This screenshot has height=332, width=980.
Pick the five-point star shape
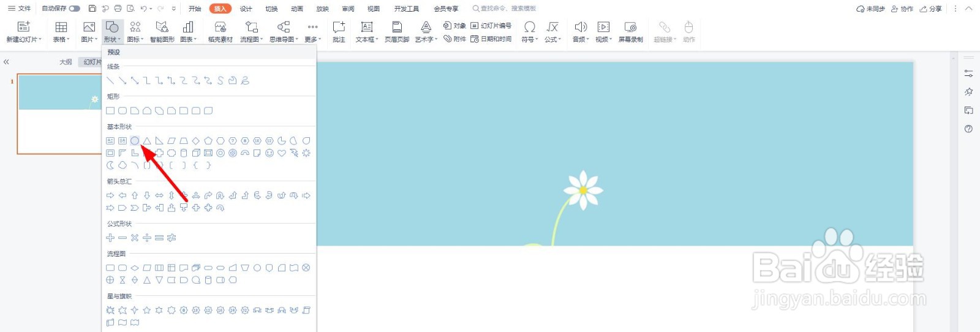point(147,311)
